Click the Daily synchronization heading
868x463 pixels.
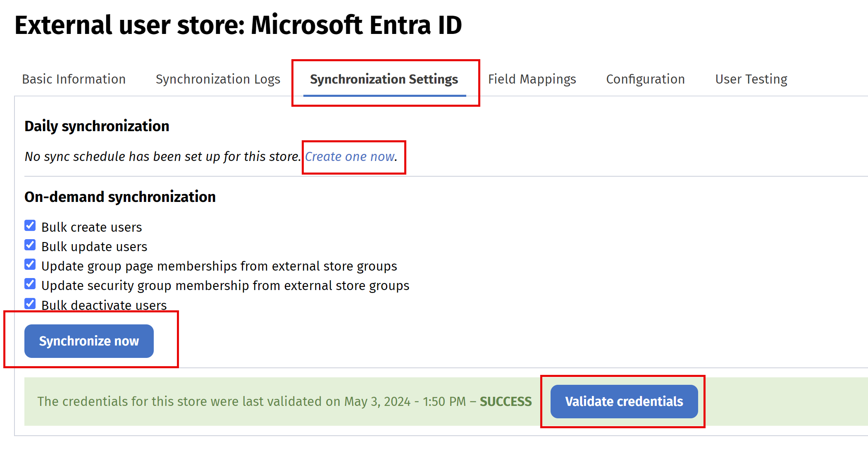click(x=97, y=126)
